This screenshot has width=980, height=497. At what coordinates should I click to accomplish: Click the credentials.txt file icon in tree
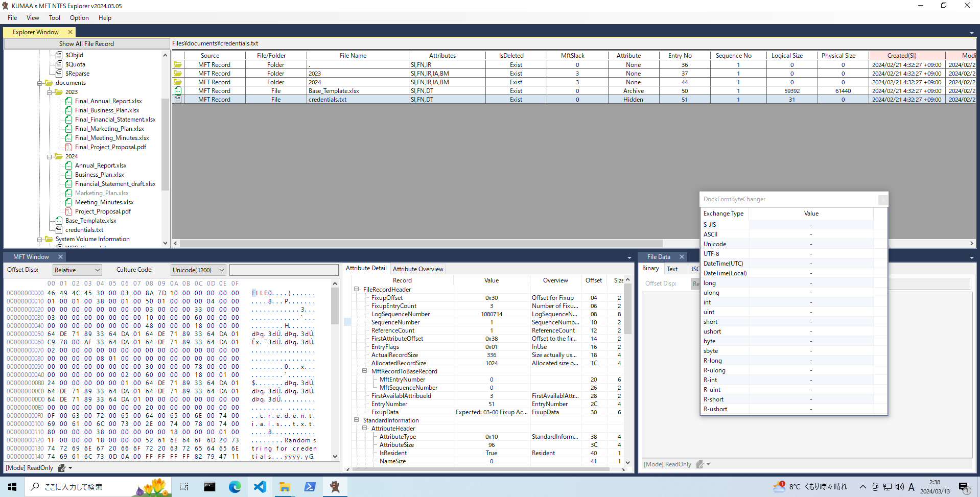tap(59, 230)
